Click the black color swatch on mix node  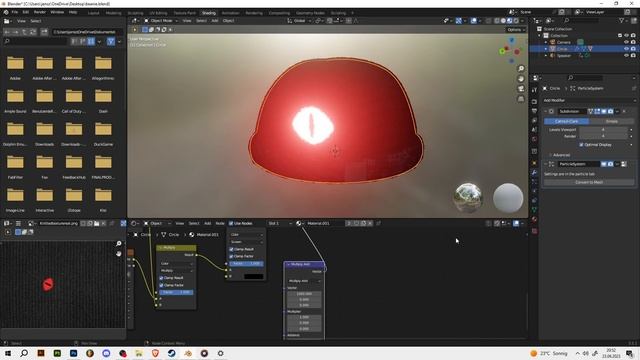point(253,276)
